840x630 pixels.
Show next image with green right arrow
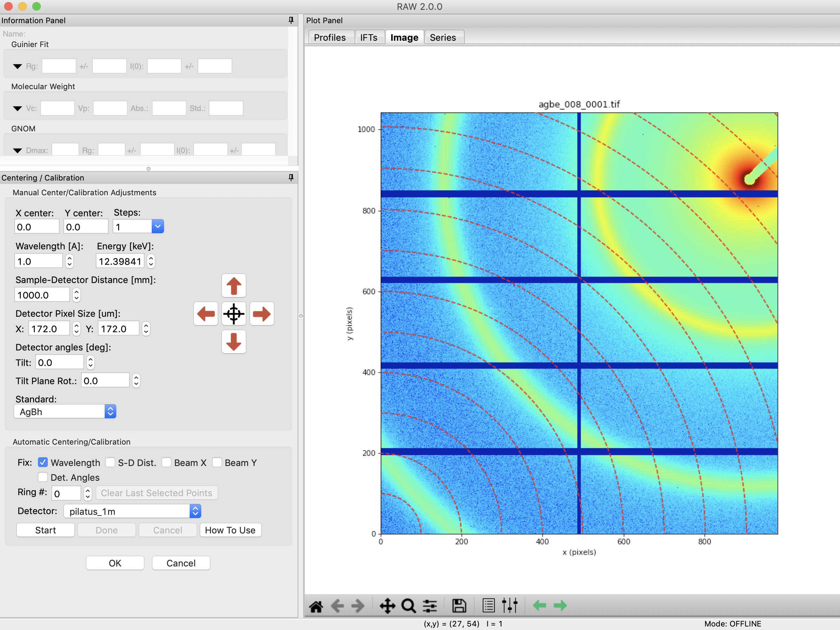560,606
